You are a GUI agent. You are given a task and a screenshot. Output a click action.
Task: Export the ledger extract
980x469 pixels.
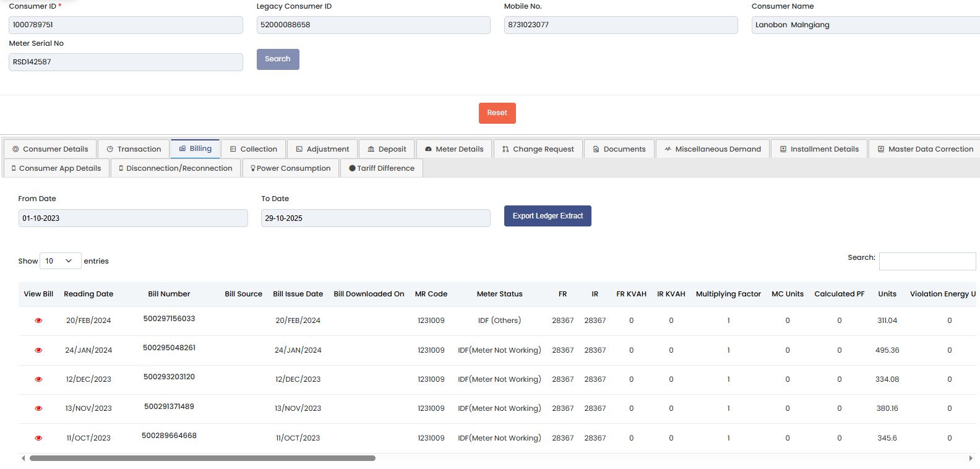pos(548,216)
